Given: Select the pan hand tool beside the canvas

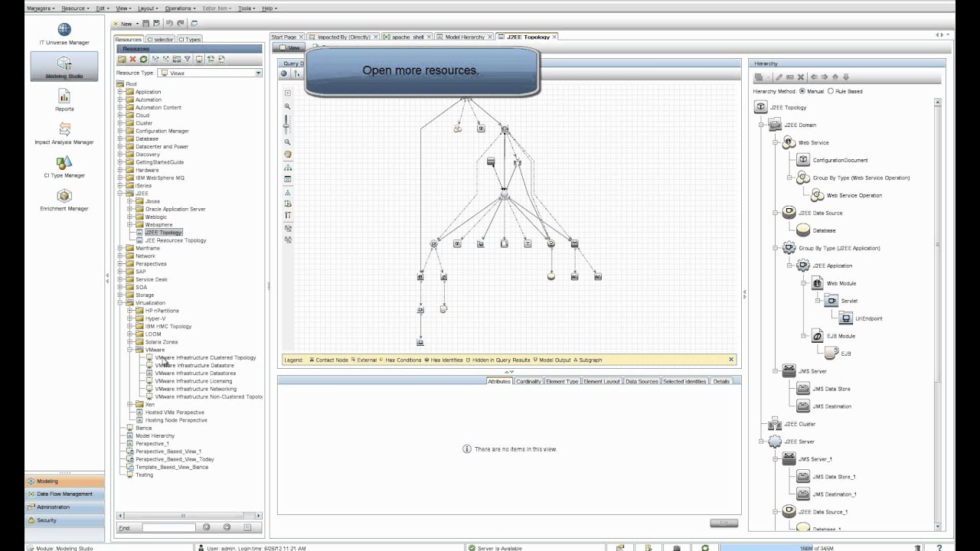Looking at the screenshot, I should 288,154.
